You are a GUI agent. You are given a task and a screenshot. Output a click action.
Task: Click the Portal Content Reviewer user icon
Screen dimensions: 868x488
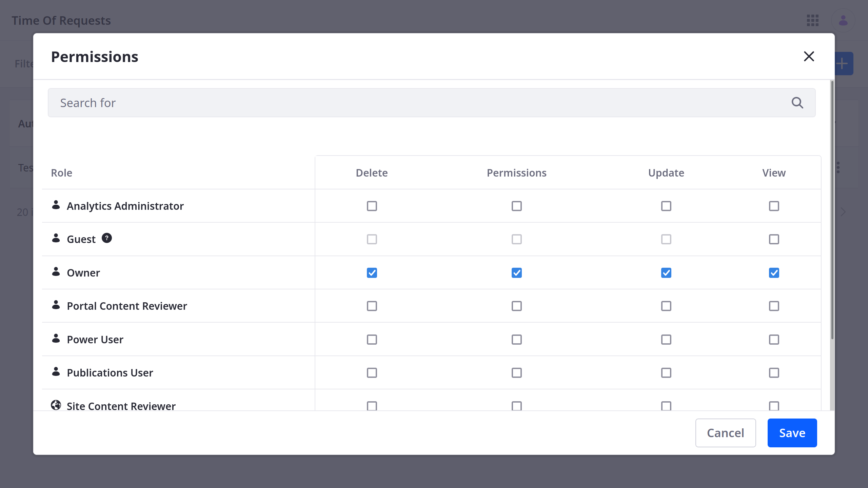tap(56, 305)
